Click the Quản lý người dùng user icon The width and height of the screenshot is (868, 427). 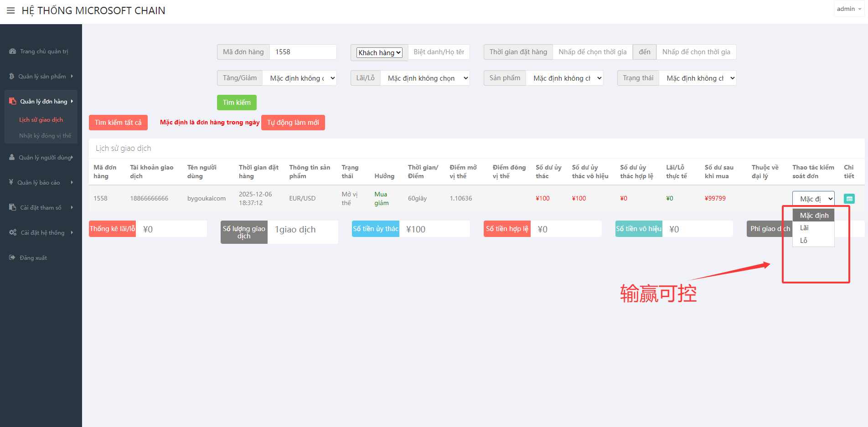pyautogui.click(x=12, y=158)
